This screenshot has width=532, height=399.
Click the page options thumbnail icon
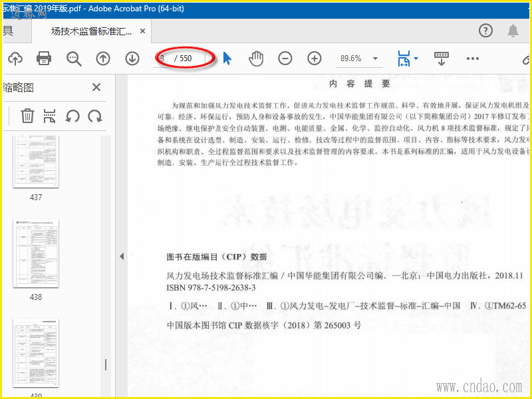[x=49, y=116]
